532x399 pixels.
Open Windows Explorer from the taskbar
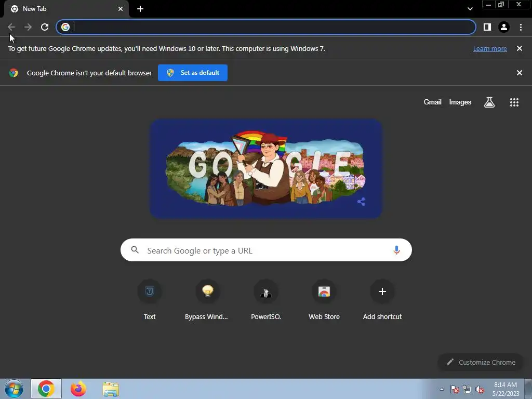[x=111, y=389]
